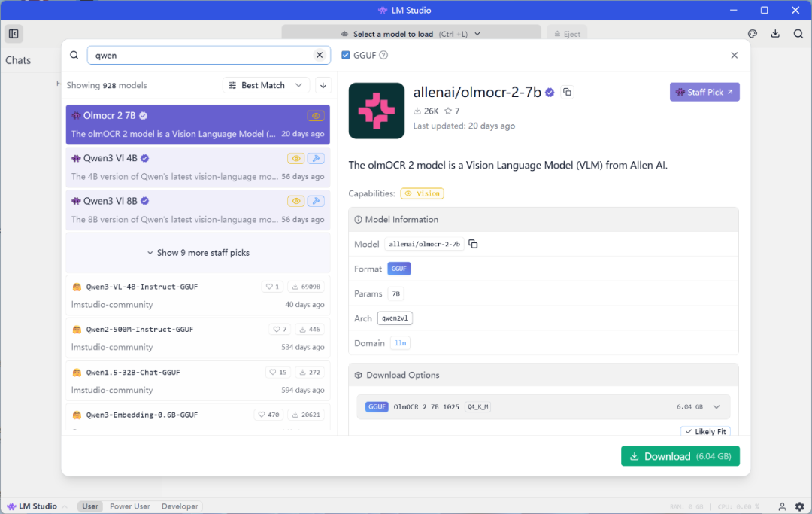Select Qwen1.5-32B-Chat-GGUF result
Screen dimensions: 812x514
click(x=198, y=381)
